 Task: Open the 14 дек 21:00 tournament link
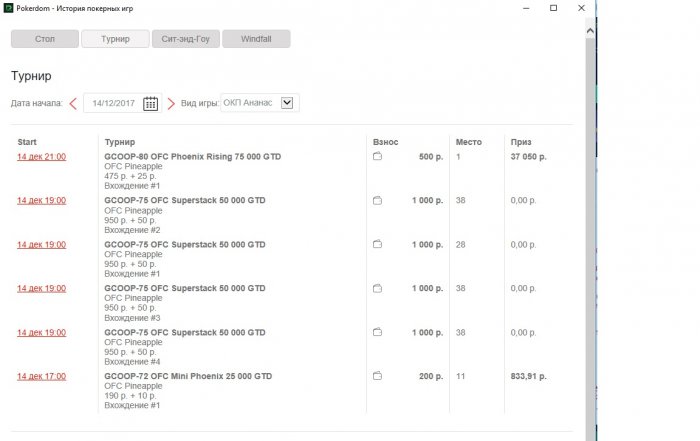point(42,157)
